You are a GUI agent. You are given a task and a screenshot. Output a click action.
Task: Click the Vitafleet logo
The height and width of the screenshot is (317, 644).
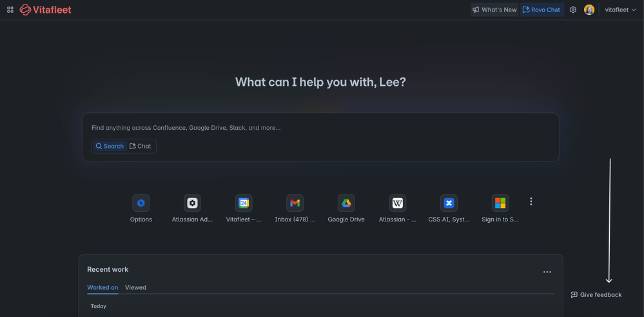click(x=46, y=10)
